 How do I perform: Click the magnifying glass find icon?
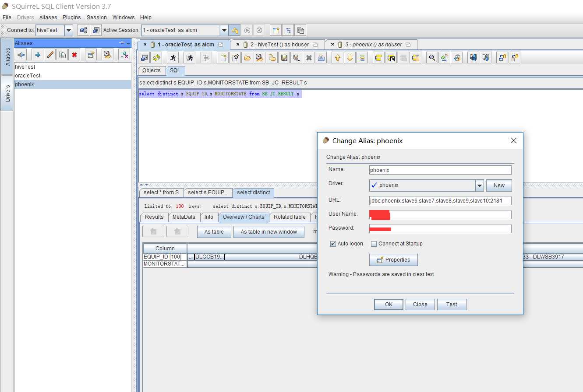432,58
